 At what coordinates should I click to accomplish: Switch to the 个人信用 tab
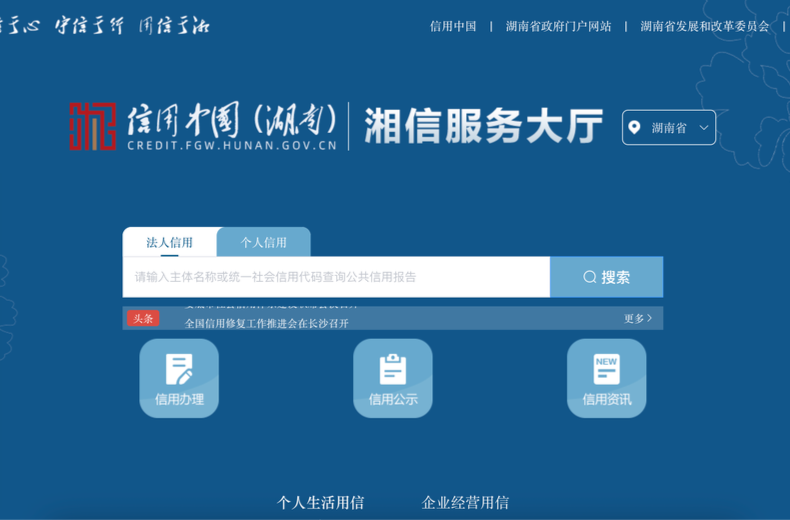point(264,242)
